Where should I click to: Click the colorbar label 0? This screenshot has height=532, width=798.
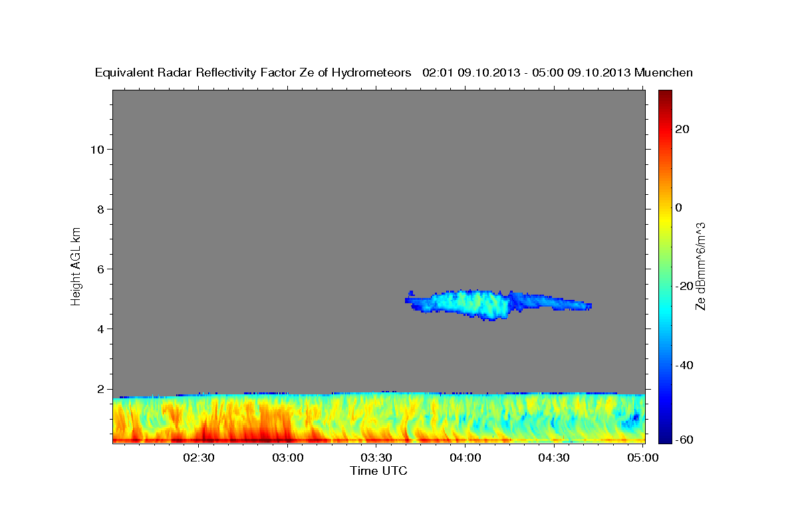tap(678, 207)
